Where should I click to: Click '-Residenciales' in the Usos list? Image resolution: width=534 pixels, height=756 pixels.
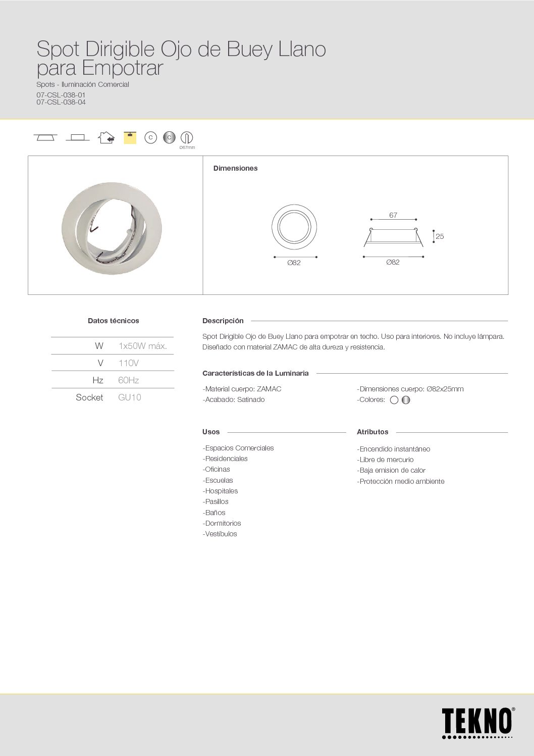225,459
